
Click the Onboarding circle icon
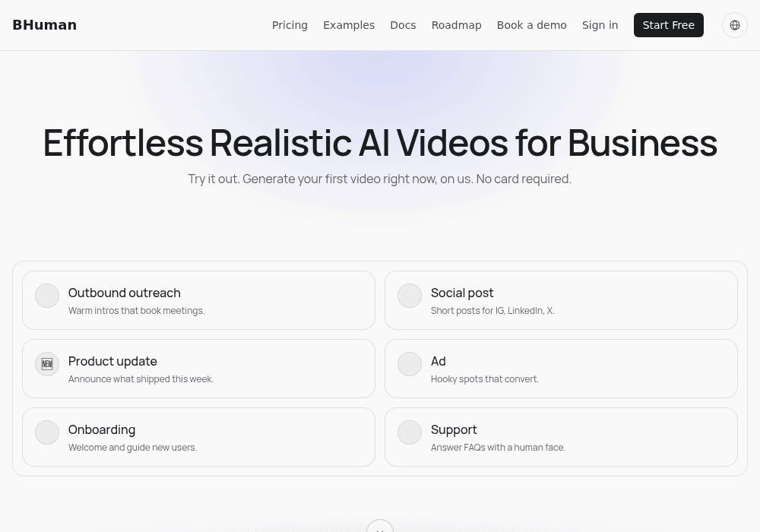47,432
